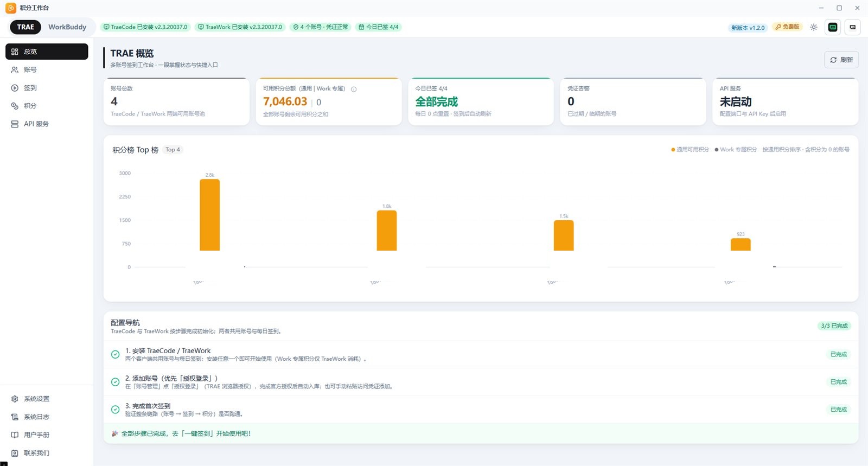Click 已完成 badge for 安装 TraeCode / TraeWork
The width and height of the screenshot is (868, 466).
tap(839, 354)
